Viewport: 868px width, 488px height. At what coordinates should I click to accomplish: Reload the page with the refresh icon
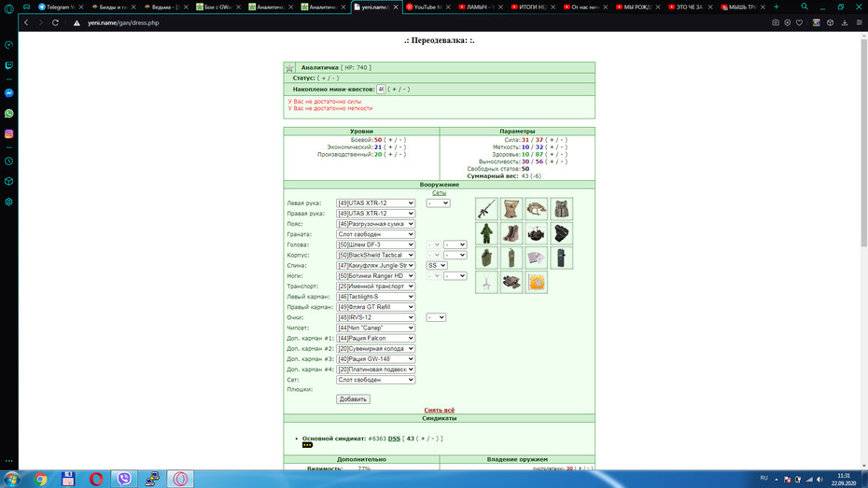[x=55, y=22]
